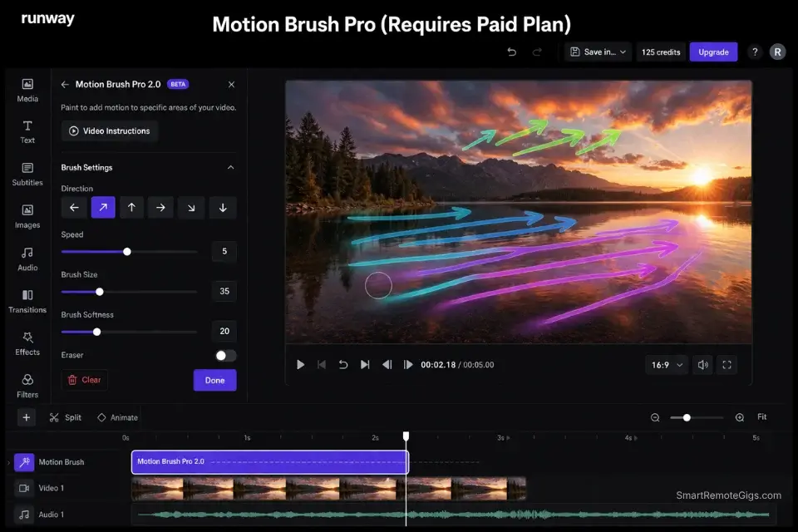This screenshot has width=798, height=532.
Task: Mute the preview audio with the speaker icon
Action: point(702,364)
